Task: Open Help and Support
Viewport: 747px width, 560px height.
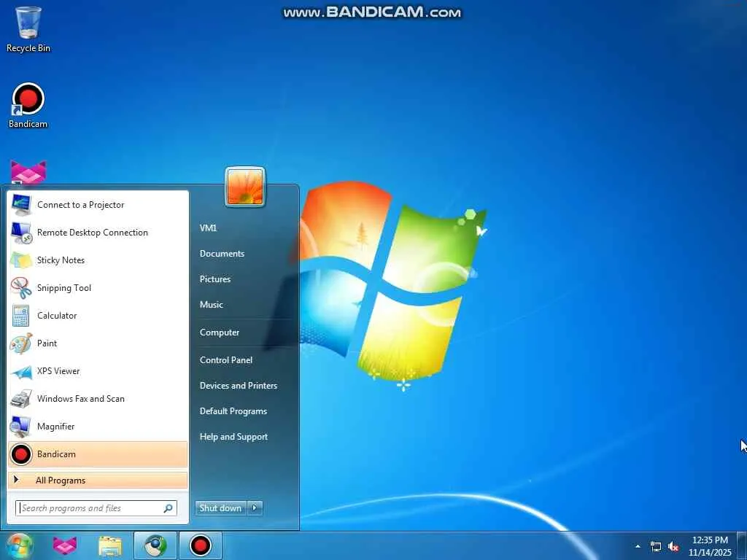Action: (233, 437)
